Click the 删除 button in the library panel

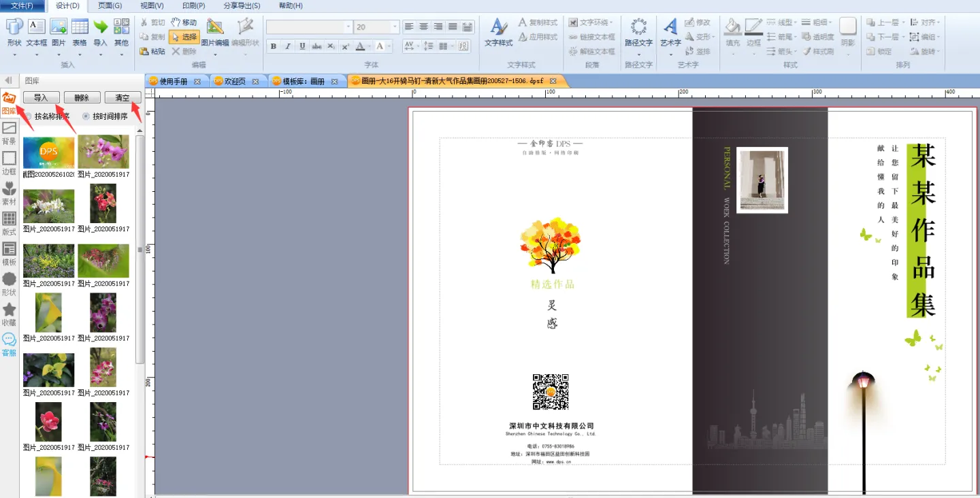tap(82, 98)
